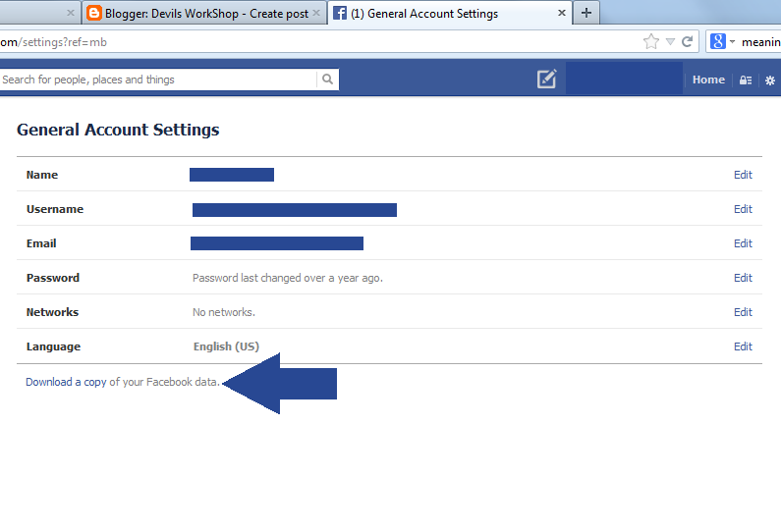
Task: Switch to the Blogger Devils WorkShop tab
Action: tap(204, 14)
